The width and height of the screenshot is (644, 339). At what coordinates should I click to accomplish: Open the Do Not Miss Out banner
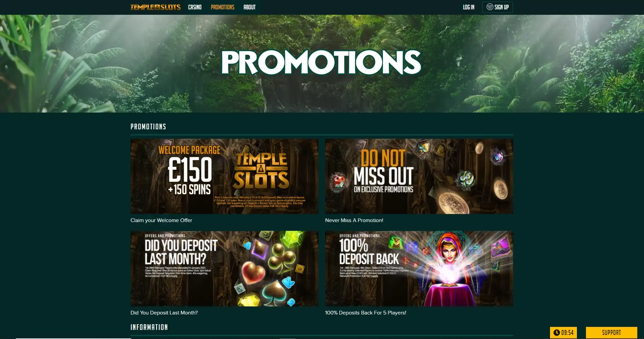pos(419,176)
